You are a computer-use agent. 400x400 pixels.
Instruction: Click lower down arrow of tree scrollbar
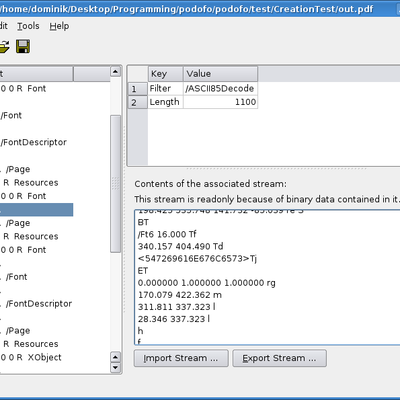pos(115,368)
